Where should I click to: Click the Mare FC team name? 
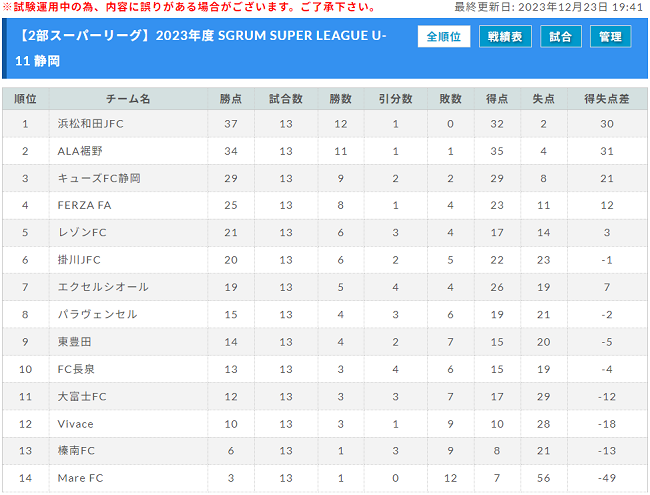pos(80,478)
